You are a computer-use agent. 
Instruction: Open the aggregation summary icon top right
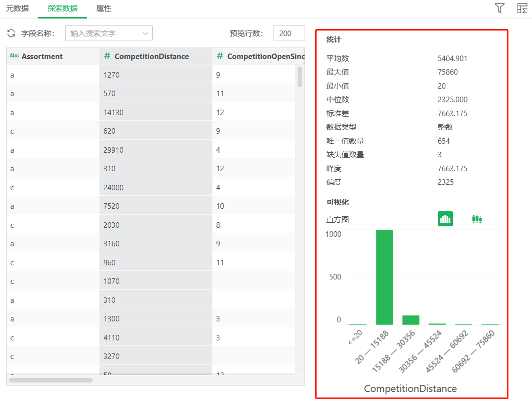[x=521, y=8]
